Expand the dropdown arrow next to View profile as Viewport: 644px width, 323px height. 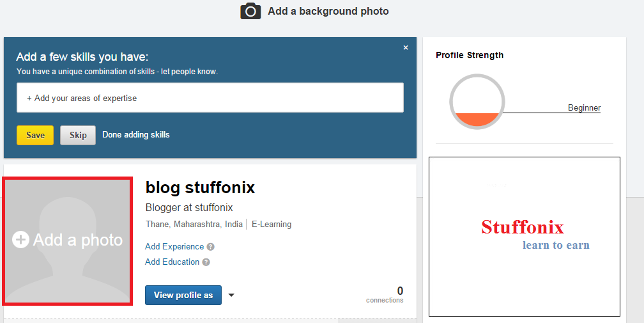(x=231, y=295)
